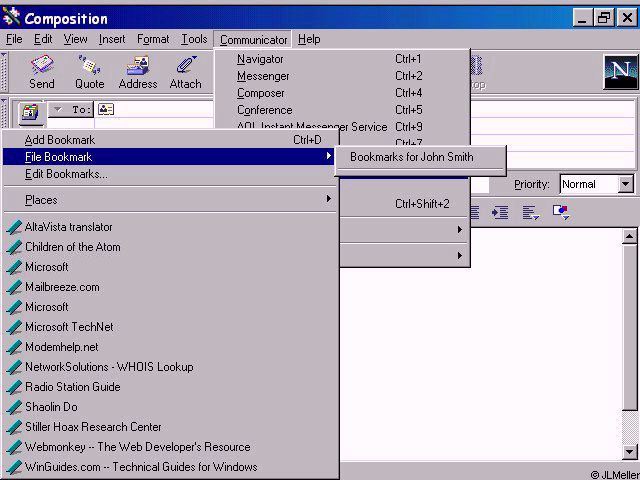Open Webmonkey -- The Web Developer's Resource bookmark

[170, 447]
